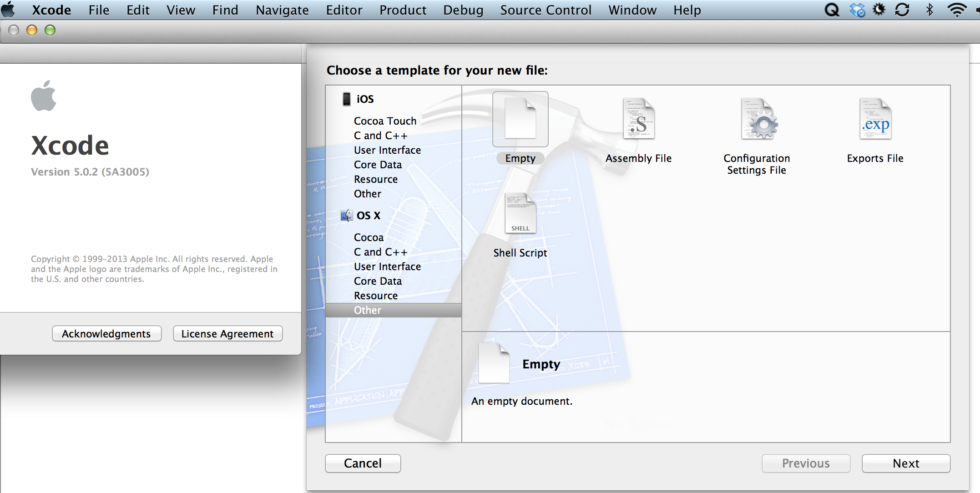The width and height of the screenshot is (980, 493).
Task: Open the Debug menu
Action: coord(463,10)
